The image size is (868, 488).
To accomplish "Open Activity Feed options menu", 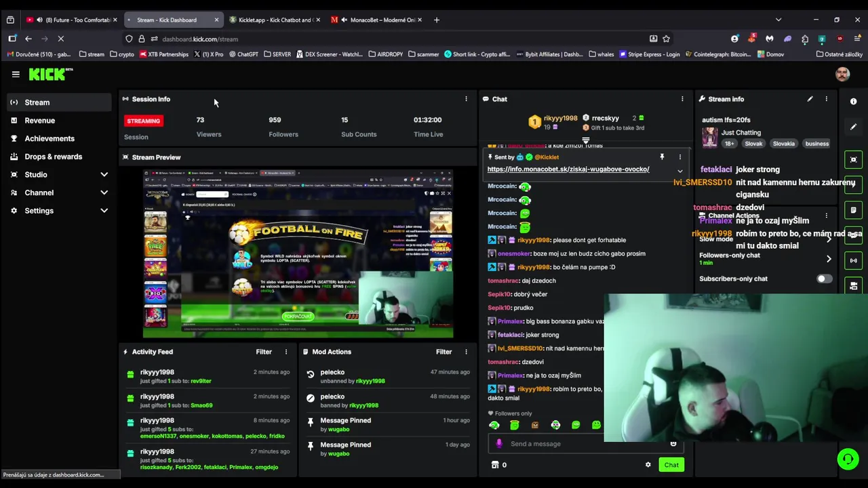I will coord(285,352).
